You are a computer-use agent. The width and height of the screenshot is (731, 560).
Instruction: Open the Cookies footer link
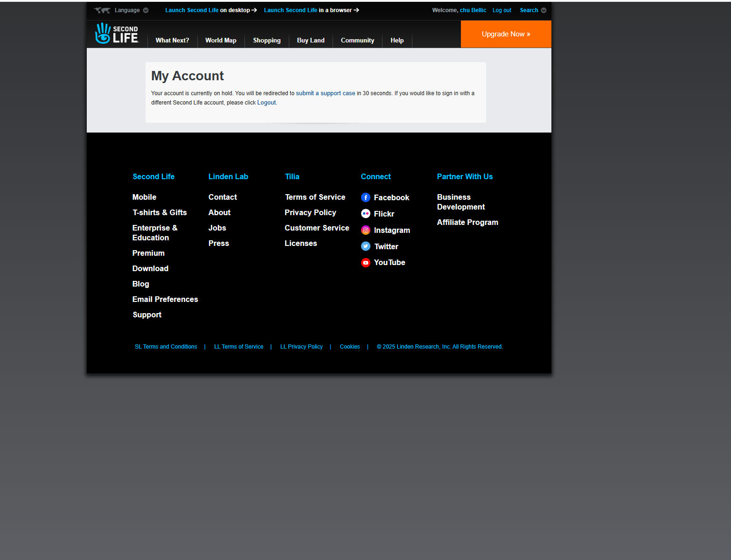click(x=350, y=347)
